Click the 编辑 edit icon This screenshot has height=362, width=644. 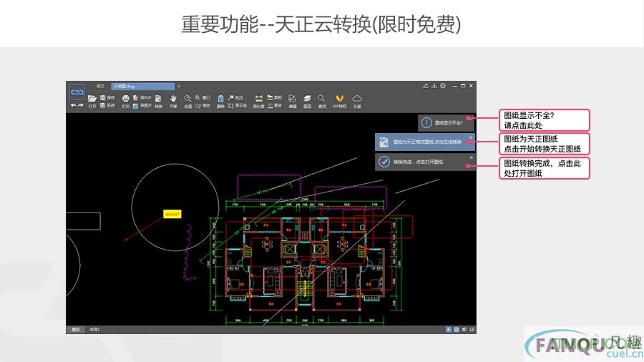[293, 102]
